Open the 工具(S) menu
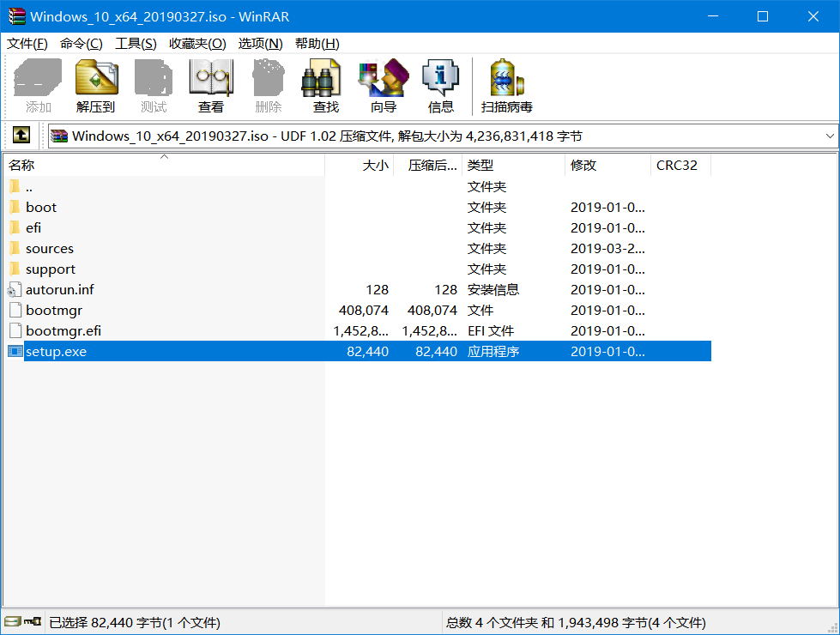Screen dimensions: 840x635 pyautogui.click(x=136, y=44)
